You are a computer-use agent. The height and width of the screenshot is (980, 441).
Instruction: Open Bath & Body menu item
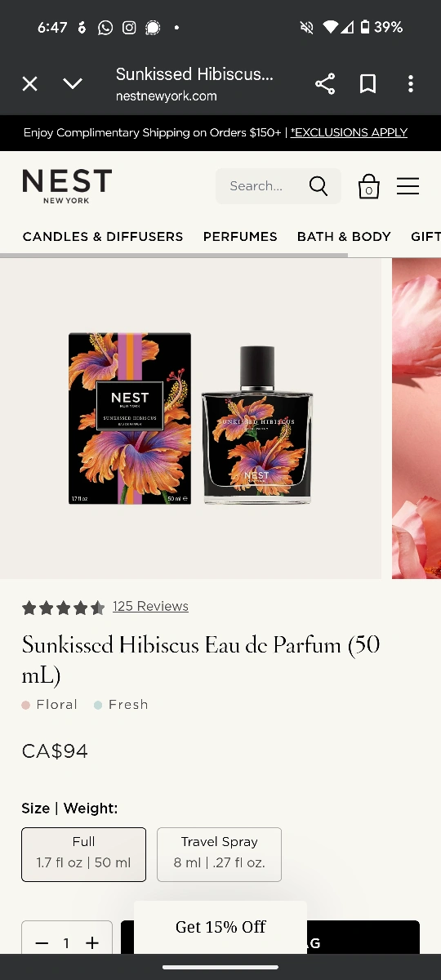point(344,237)
